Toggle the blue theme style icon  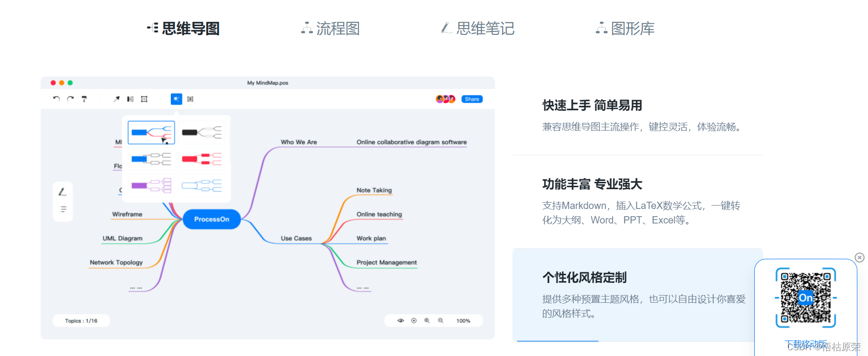(x=177, y=99)
